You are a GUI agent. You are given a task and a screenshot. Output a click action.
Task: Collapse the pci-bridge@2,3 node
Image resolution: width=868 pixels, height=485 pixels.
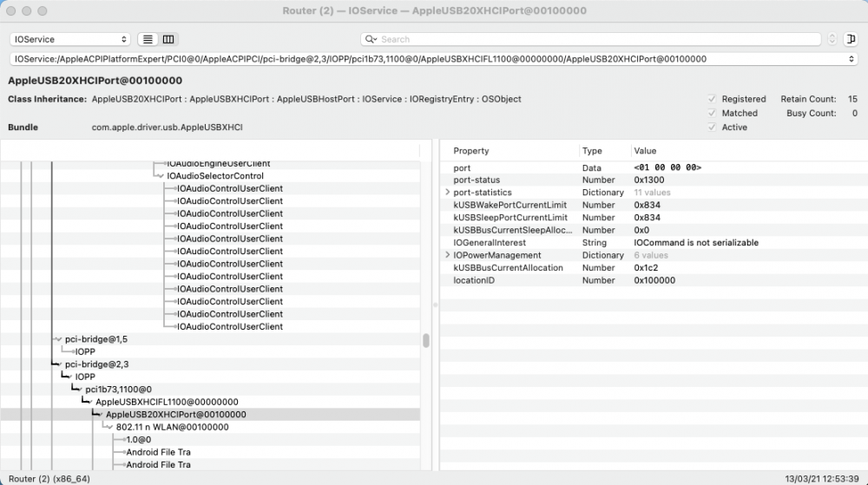pyautogui.click(x=59, y=364)
